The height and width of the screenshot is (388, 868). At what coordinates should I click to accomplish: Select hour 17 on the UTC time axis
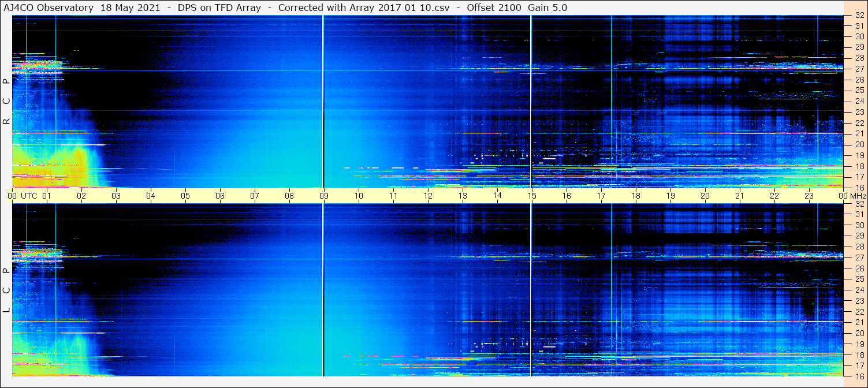click(601, 196)
